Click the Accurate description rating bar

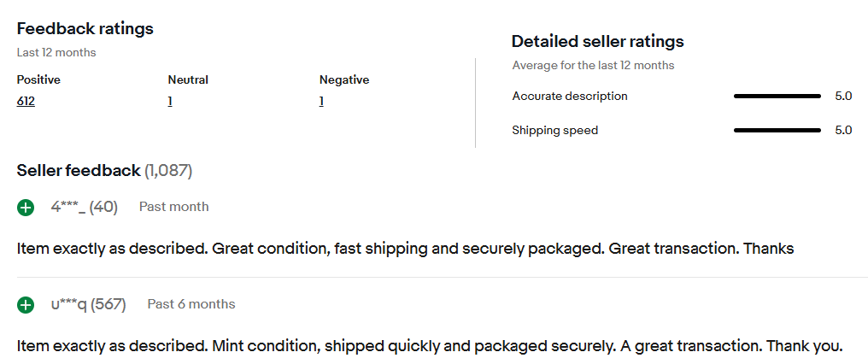[x=777, y=97]
